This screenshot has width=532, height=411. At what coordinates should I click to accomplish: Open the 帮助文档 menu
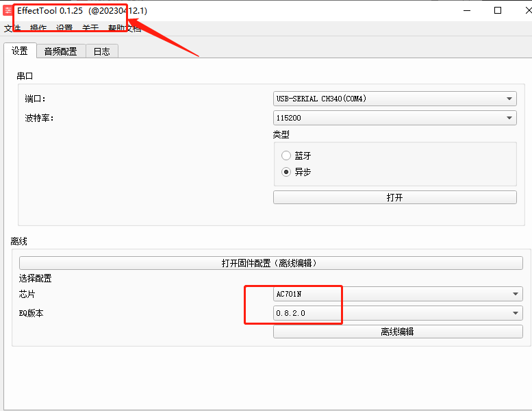click(x=124, y=28)
